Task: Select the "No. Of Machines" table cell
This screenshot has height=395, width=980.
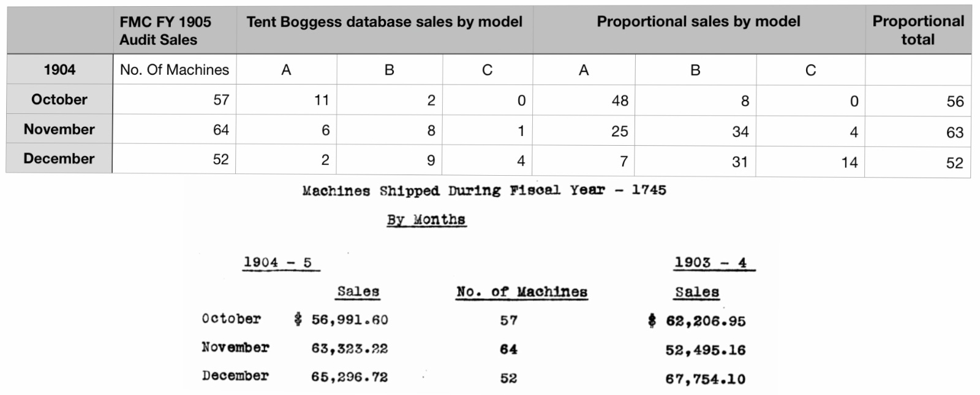Action: coord(175,70)
